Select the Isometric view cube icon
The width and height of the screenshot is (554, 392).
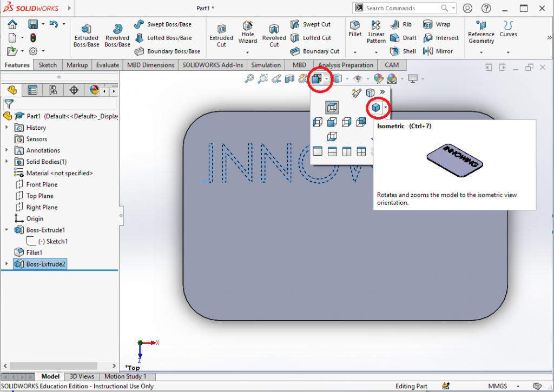pos(376,108)
